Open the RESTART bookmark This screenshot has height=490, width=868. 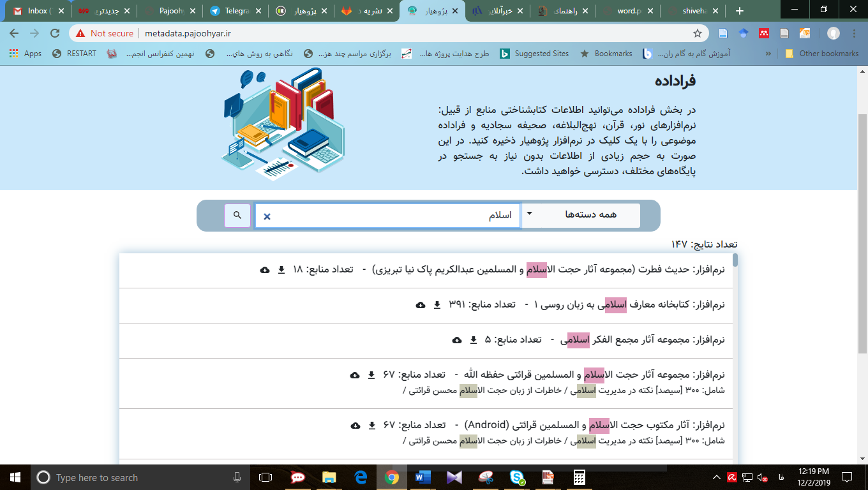pos(75,54)
